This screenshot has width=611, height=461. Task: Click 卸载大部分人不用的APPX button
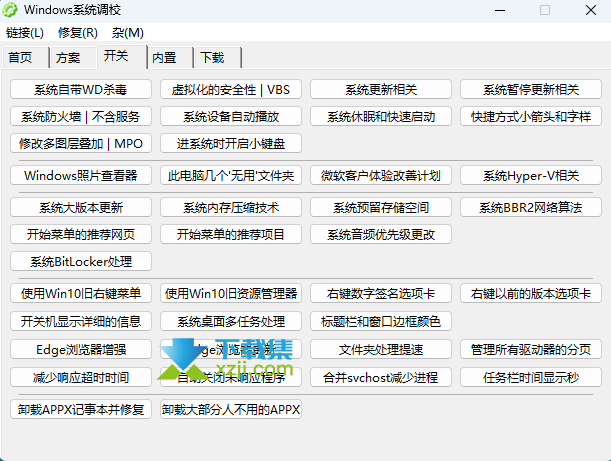tap(231, 409)
